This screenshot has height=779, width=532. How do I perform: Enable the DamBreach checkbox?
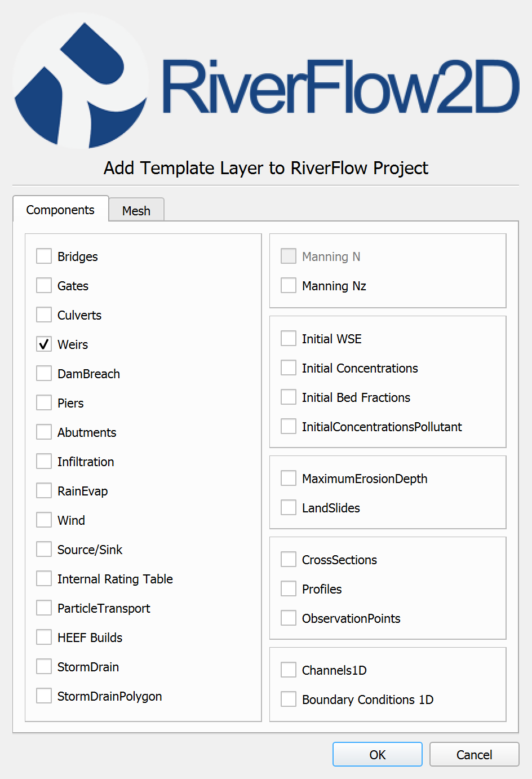coord(44,374)
